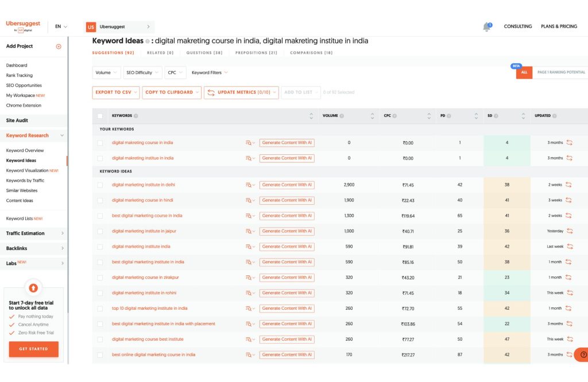Click the refresh metrics icon beside 2 weeks

pos(569,185)
